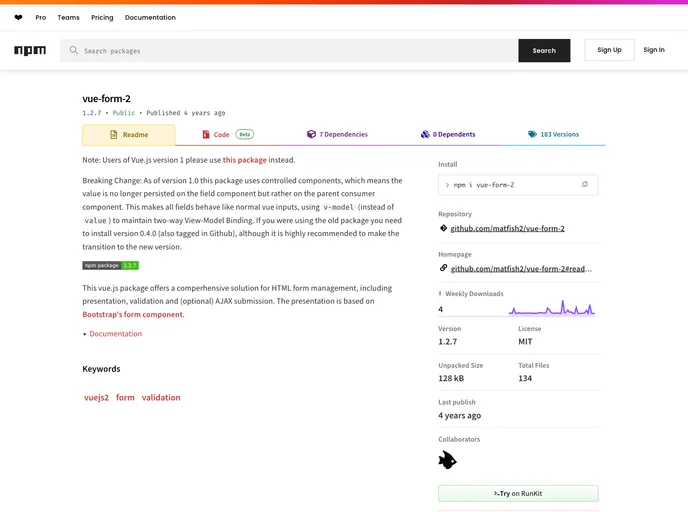
Task: Click the git repository diamond icon
Action: click(443, 228)
